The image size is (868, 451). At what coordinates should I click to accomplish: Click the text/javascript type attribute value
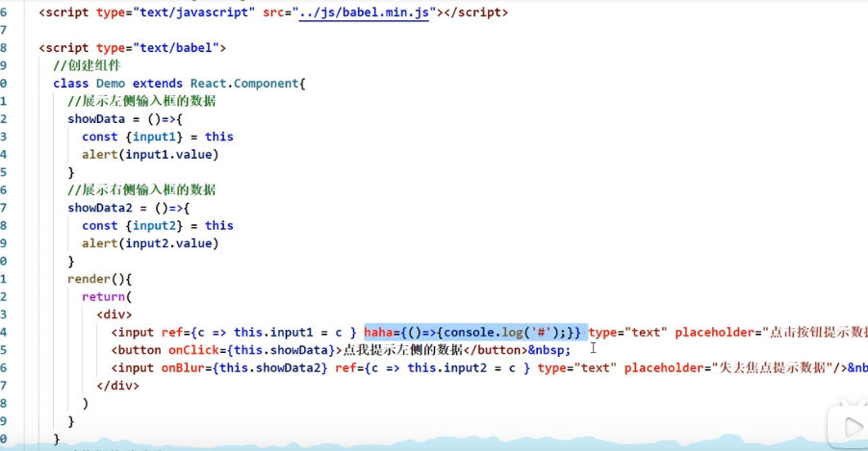click(193, 13)
